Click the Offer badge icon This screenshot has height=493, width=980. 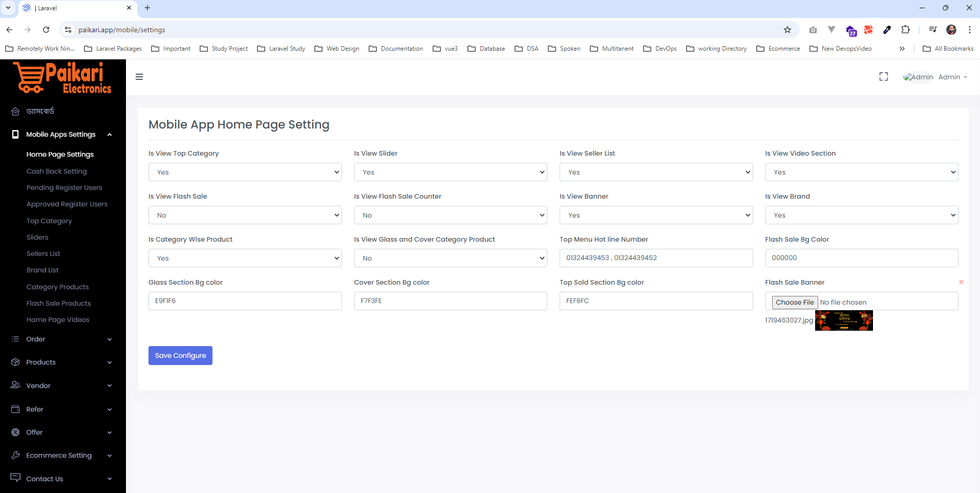[15, 432]
